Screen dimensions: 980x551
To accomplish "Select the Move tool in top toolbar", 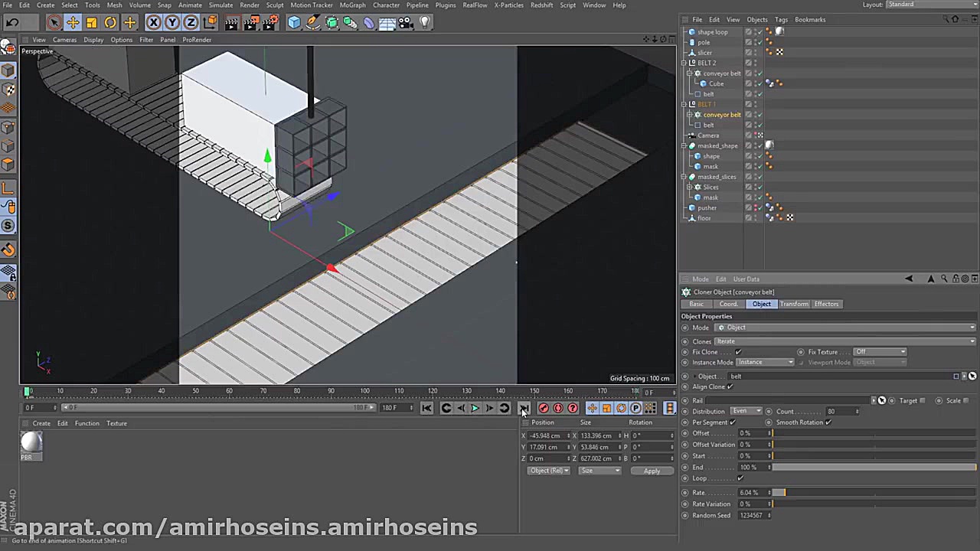I will [x=73, y=23].
